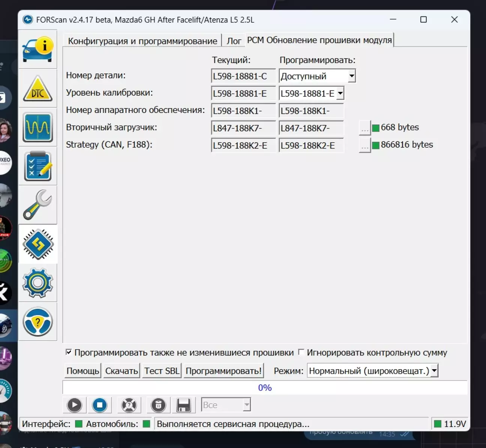Viewport: 486px width, 448px height.
Task: Switch to Конфигурация и программирование tab
Action: [x=142, y=41]
